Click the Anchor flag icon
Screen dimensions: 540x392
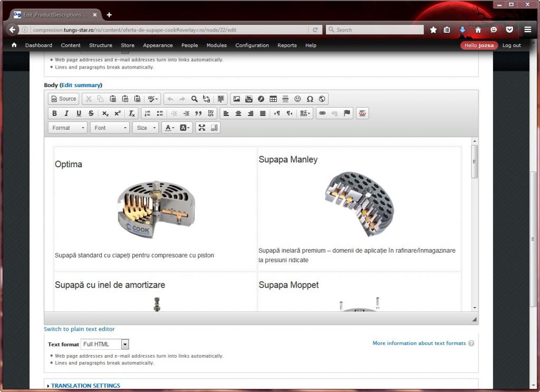(347, 113)
